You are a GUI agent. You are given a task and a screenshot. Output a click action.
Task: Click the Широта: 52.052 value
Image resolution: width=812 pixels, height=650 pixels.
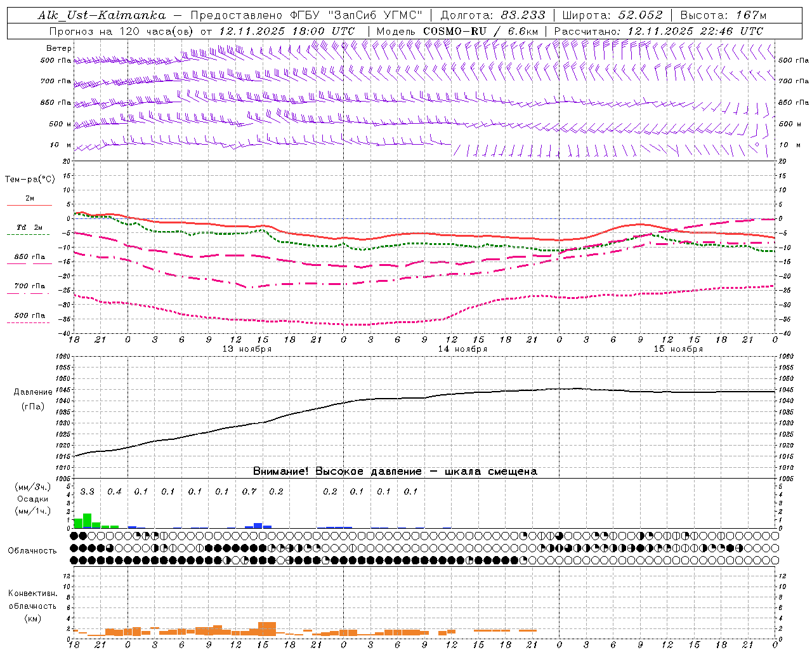(x=612, y=15)
